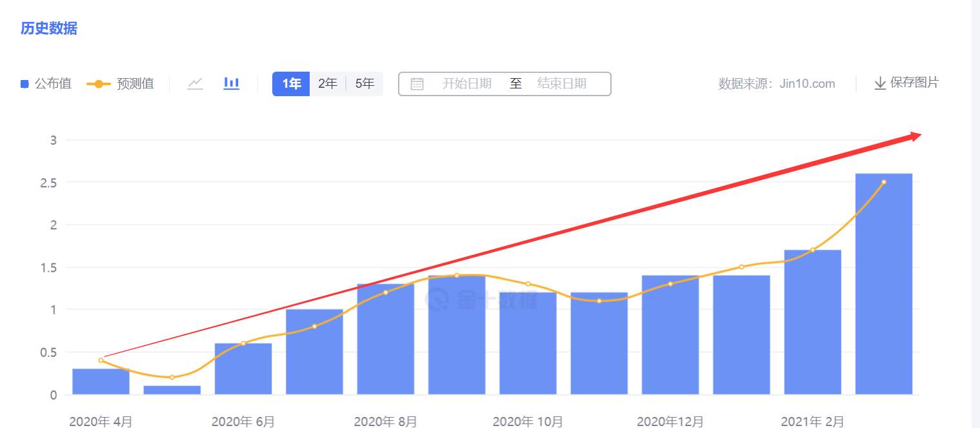Click the download arrow icon beside 保存图片

point(880,83)
